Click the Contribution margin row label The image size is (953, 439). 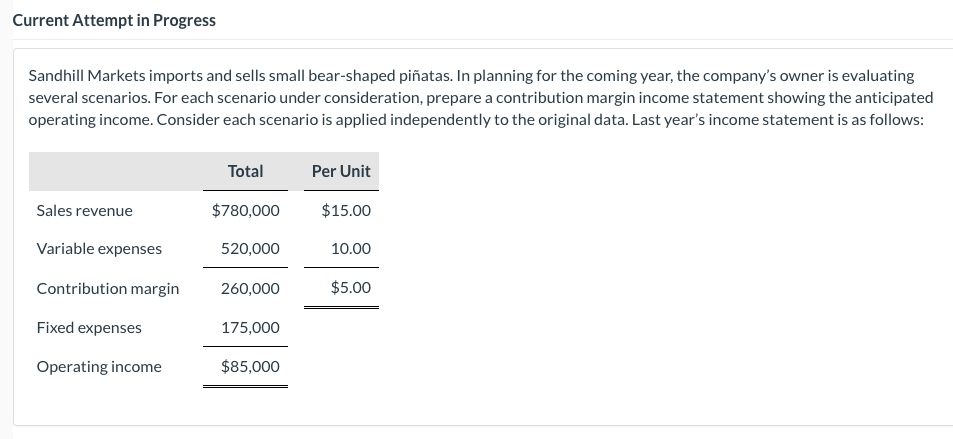pyautogui.click(x=108, y=288)
